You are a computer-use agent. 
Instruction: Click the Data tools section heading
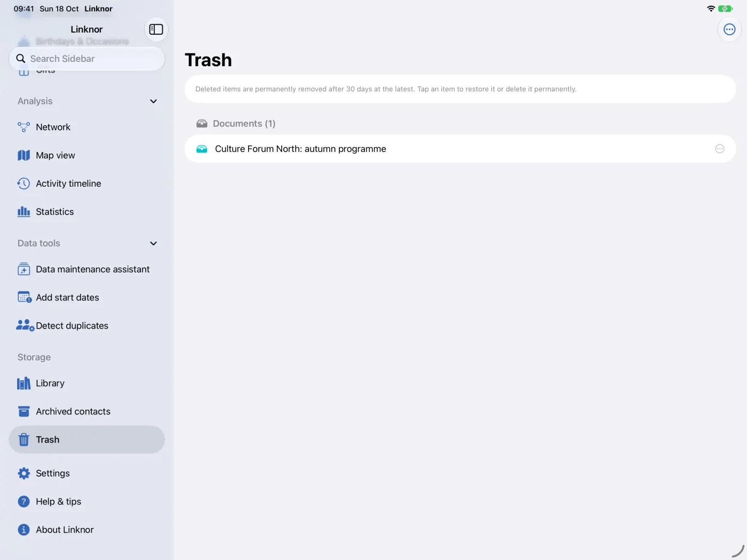(39, 243)
